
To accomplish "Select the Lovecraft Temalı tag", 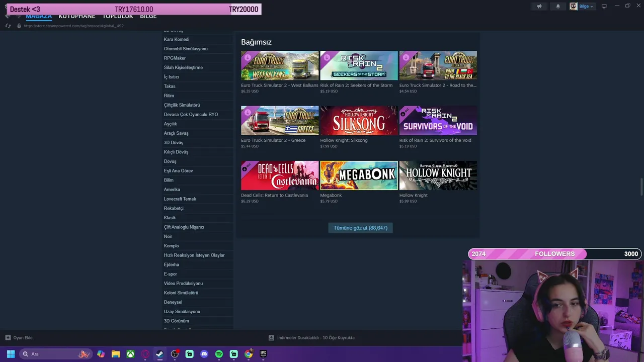I will (x=180, y=199).
